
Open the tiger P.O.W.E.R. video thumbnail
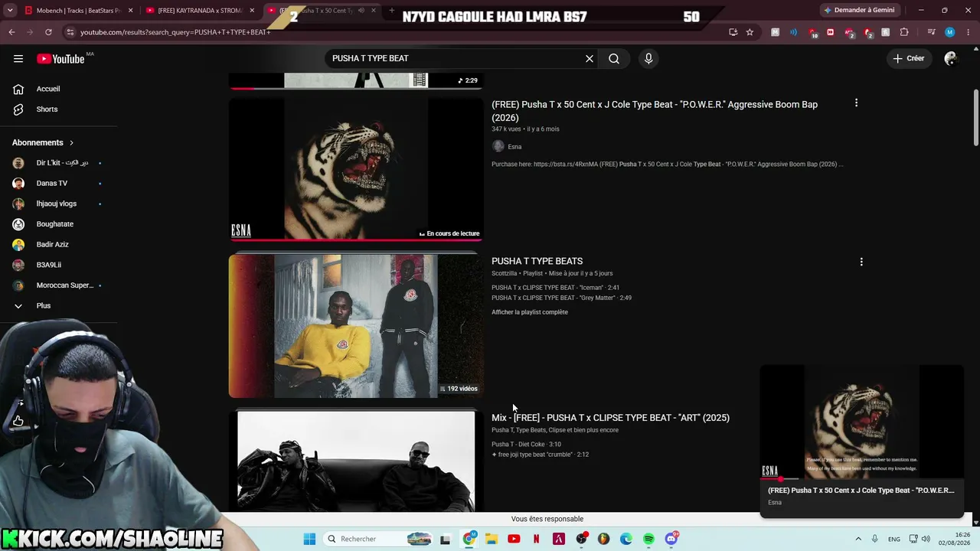tap(356, 169)
